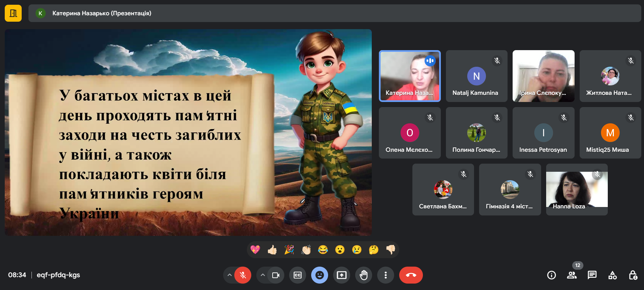Image resolution: width=644 pixels, height=290 pixels.
Task: Click the present screen button
Action: click(341, 275)
